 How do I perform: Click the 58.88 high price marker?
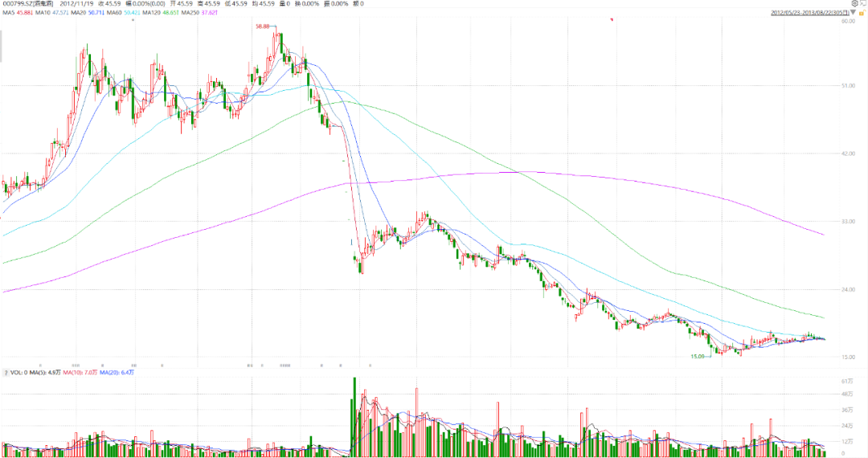[x=263, y=27]
